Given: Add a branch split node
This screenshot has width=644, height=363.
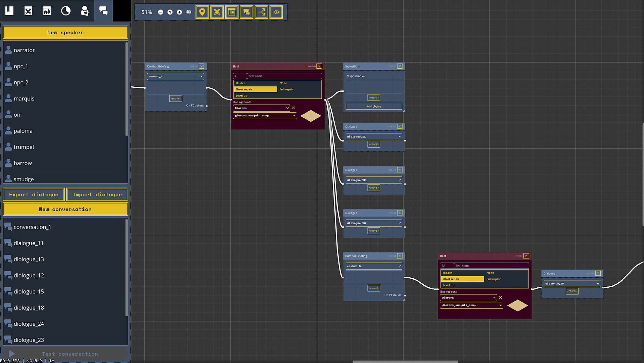Looking at the screenshot, I should tap(261, 12).
